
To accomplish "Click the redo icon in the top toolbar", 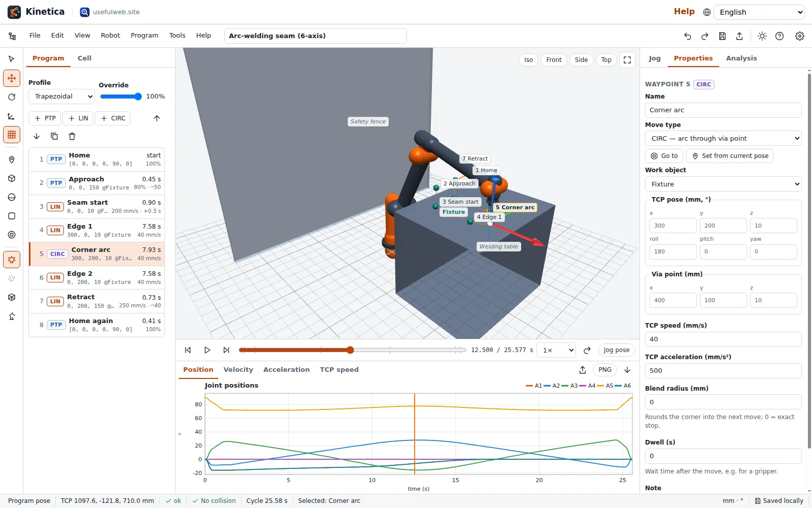I will point(705,36).
